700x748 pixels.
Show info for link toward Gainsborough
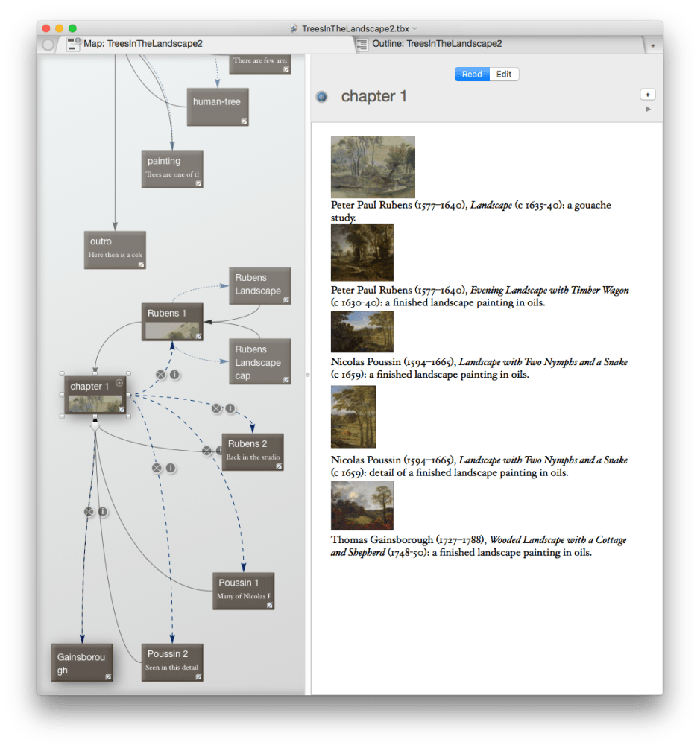coord(103,512)
